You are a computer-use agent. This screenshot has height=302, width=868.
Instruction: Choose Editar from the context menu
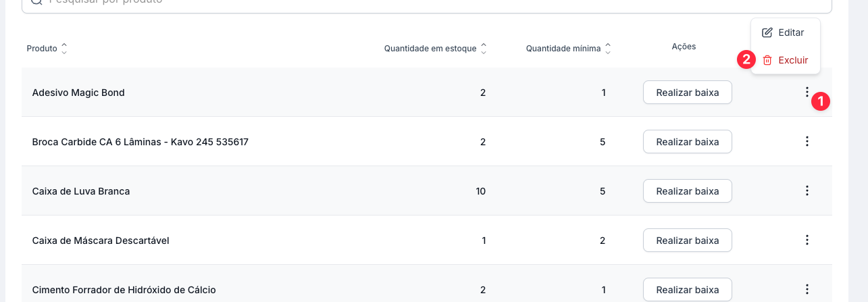pyautogui.click(x=791, y=32)
